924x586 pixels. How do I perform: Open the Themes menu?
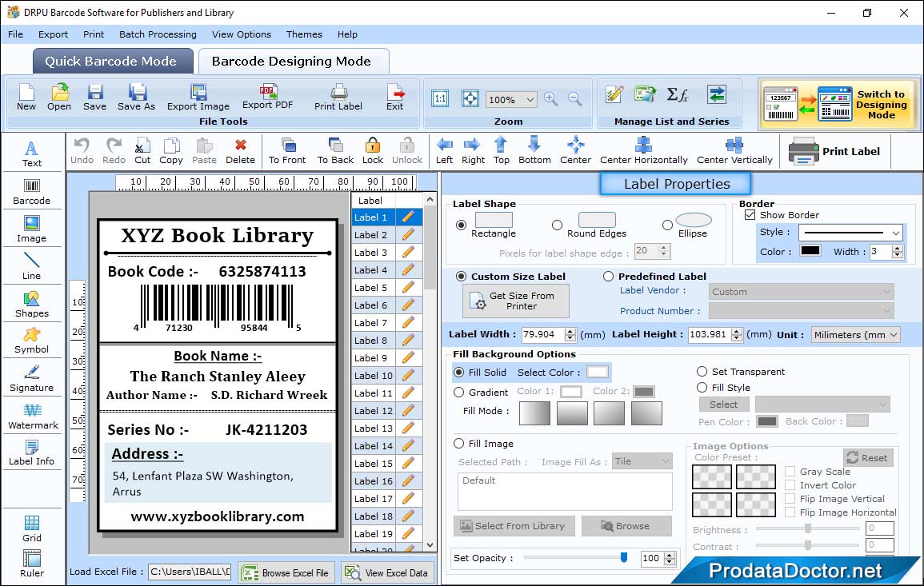(304, 34)
